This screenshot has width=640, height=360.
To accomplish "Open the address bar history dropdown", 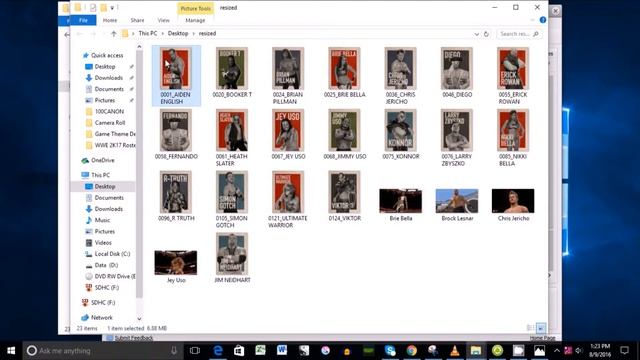I will [476, 34].
